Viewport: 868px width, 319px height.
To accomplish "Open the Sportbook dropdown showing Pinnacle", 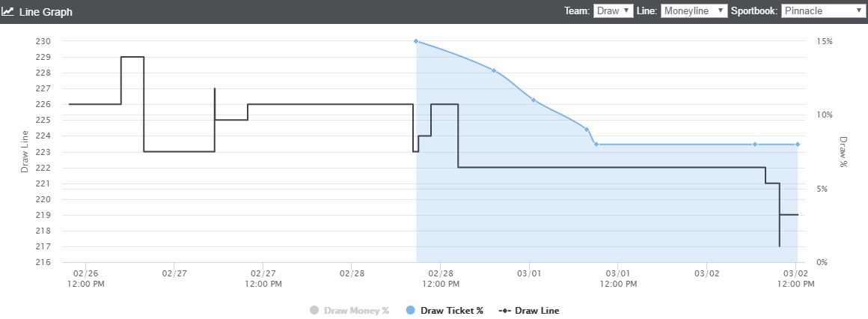I will (x=824, y=10).
